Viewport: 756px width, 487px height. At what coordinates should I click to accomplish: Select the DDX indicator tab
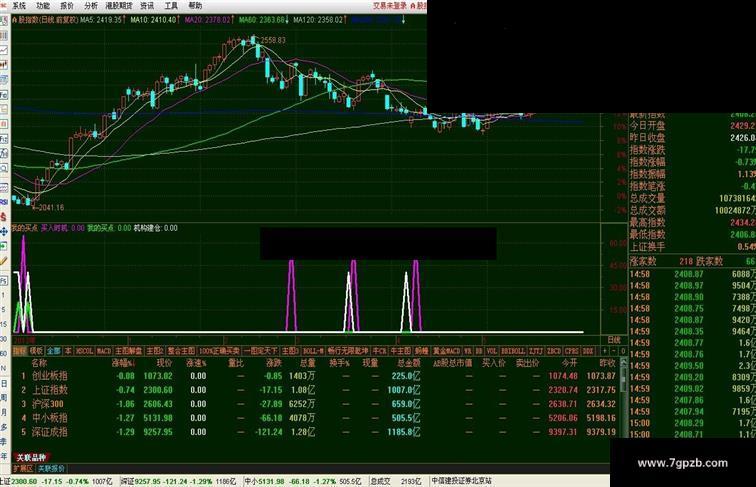[x=588, y=351]
